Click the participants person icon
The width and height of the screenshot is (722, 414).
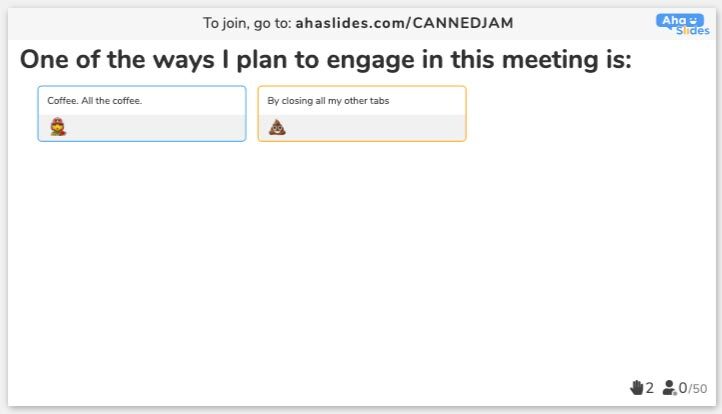click(x=669, y=388)
